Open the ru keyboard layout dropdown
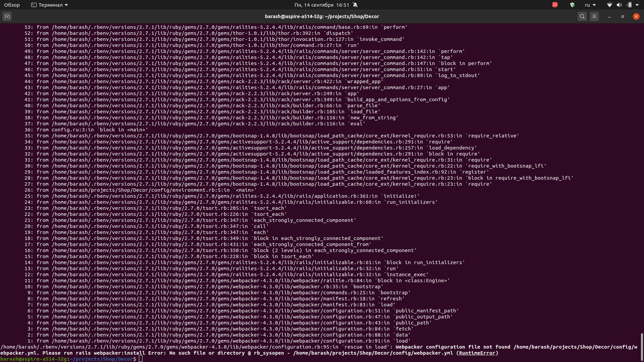The image size is (644, 362). click(x=590, y=5)
